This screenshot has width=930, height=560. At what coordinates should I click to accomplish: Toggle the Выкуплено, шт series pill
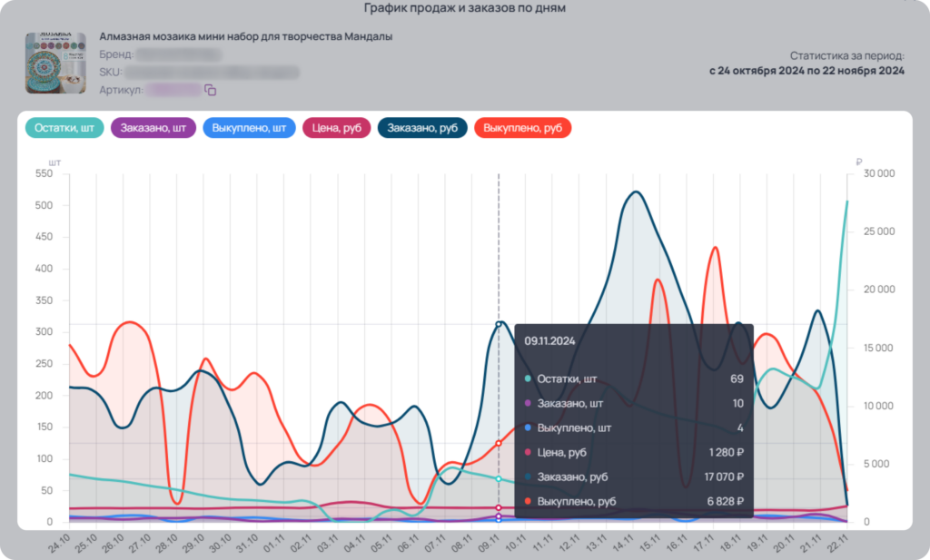coord(249,128)
